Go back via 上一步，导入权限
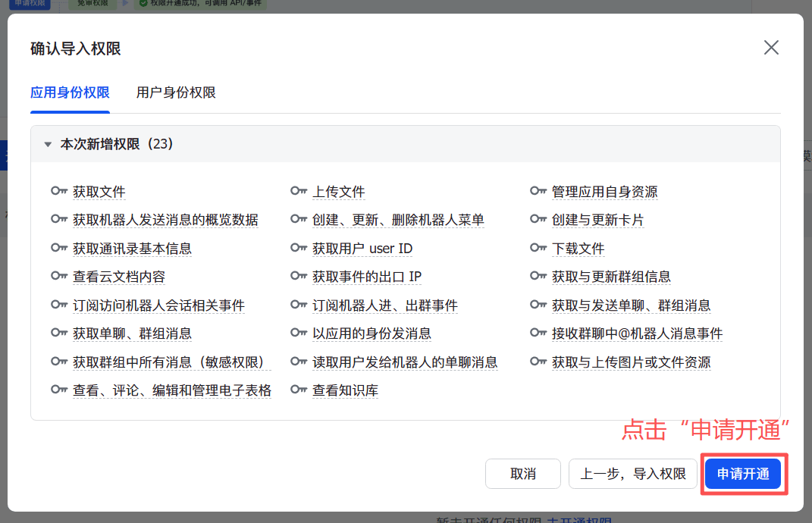The height and width of the screenshot is (523, 812). pos(632,473)
